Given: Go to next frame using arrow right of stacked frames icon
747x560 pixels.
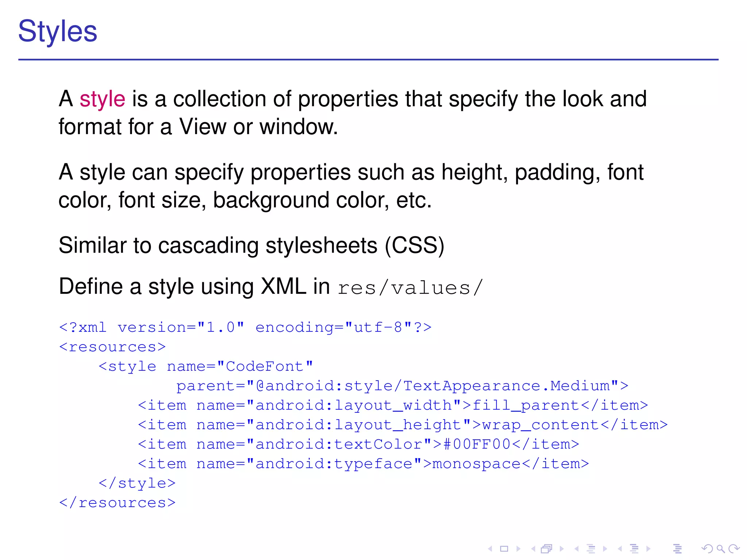Looking at the screenshot, I should tap(562, 548).
